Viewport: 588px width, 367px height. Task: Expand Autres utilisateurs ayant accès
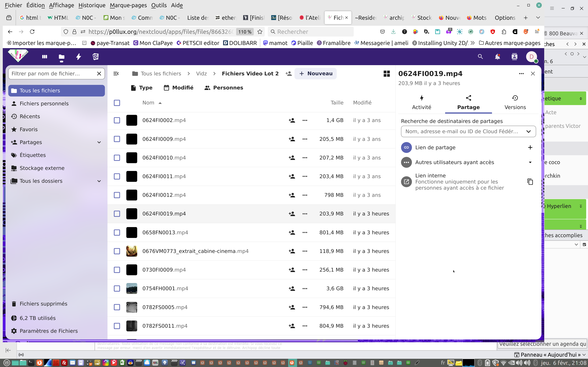pyautogui.click(x=530, y=162)
